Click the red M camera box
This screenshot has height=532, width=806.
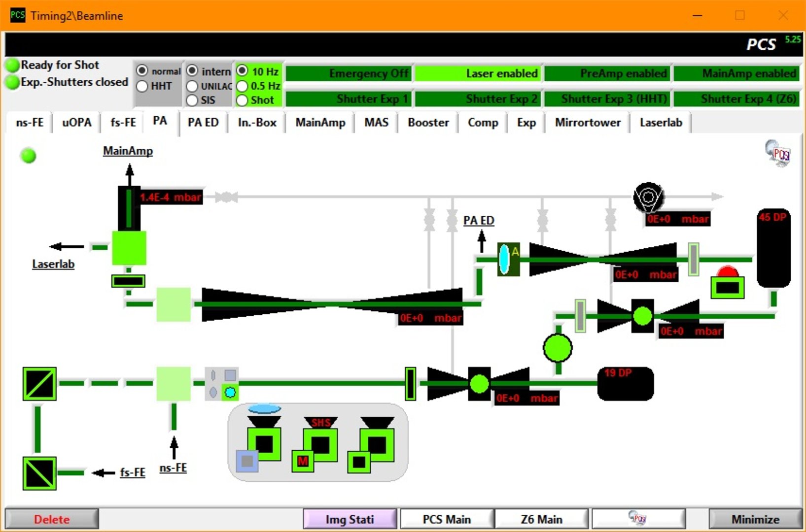(x=303, y=462)
